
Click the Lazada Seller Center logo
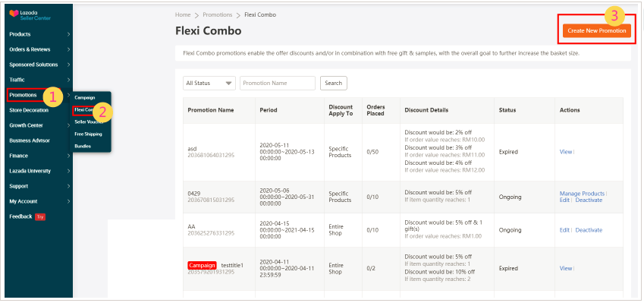(x=30, y=15)
